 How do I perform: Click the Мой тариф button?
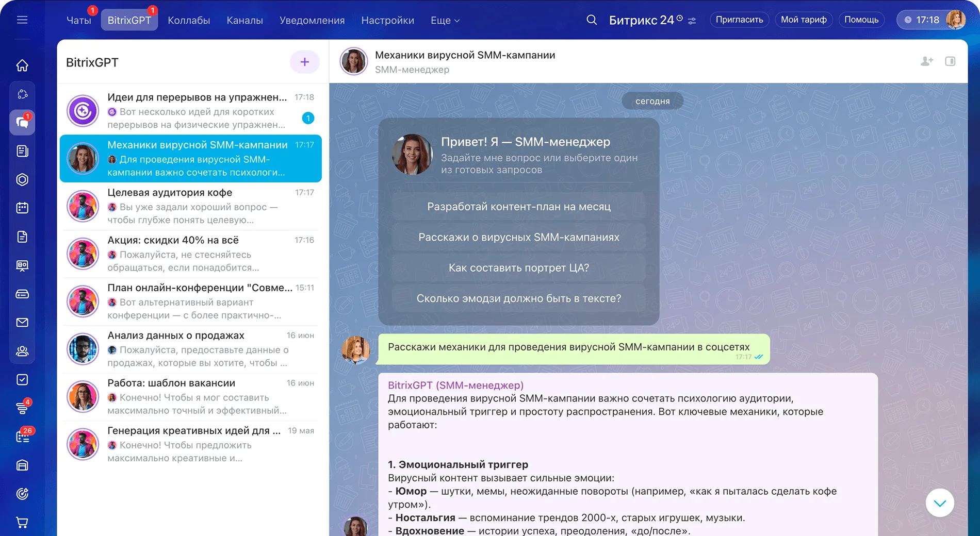click(804, 20)
